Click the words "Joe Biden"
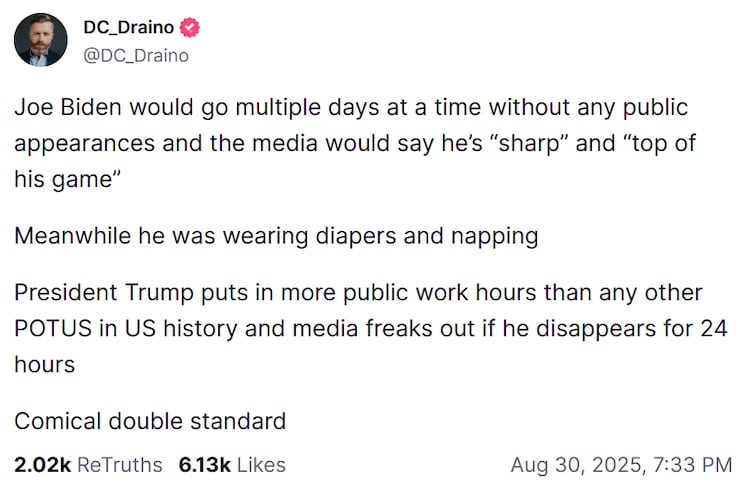 coord(63,107)
